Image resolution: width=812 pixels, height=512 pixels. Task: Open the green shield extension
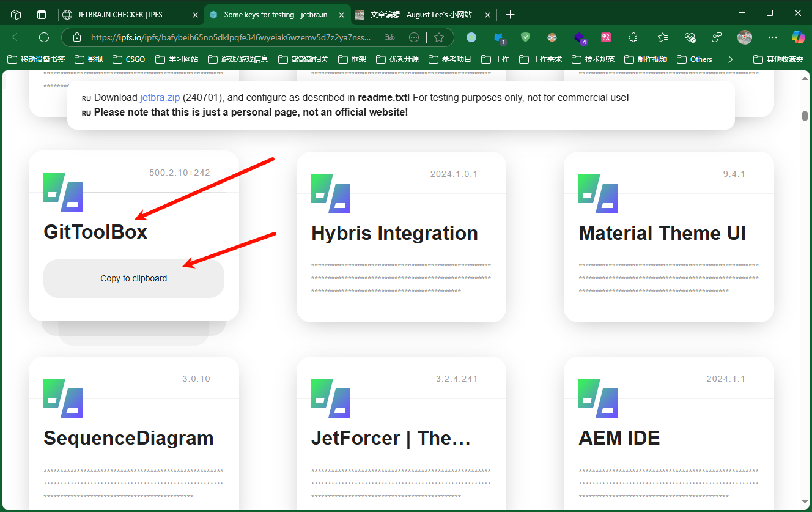tap(525, 37)
